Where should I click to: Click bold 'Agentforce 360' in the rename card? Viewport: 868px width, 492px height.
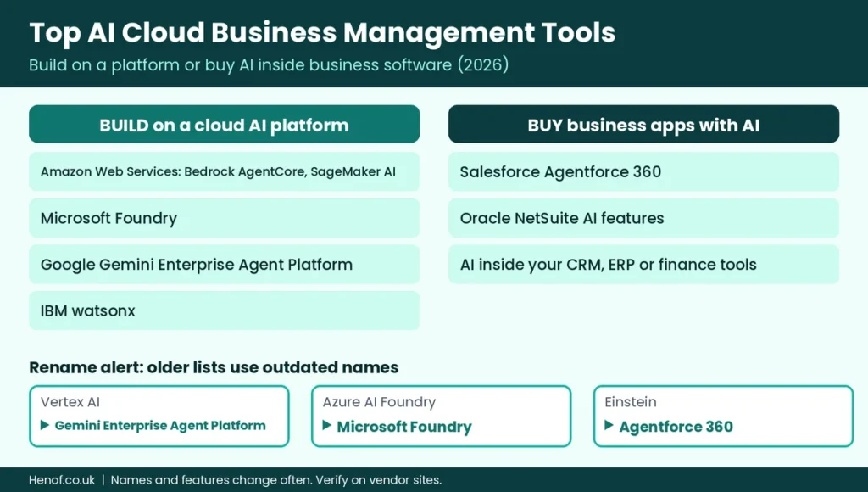pos(676,427)
